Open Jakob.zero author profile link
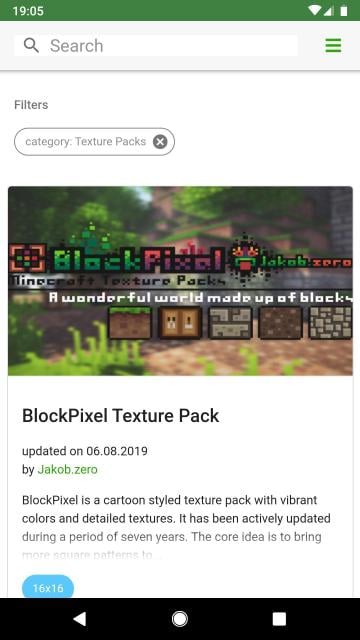The height and width of the screenshot is (640, 360). tap(67, 469)
